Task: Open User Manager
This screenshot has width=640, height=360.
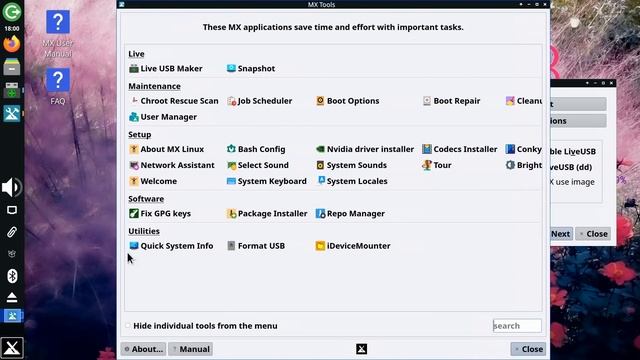Action: click(x=163, y=117)
